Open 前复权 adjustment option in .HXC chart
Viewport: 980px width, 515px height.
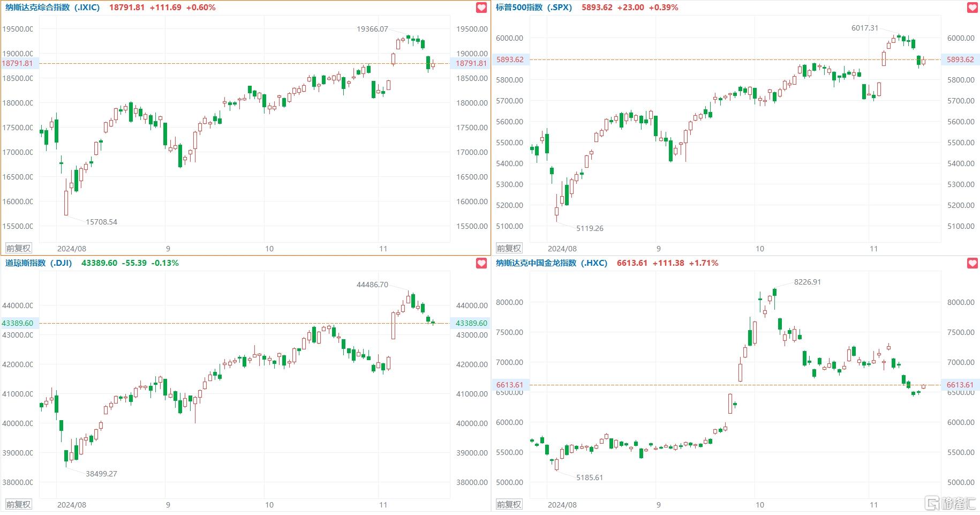point(509,504)
